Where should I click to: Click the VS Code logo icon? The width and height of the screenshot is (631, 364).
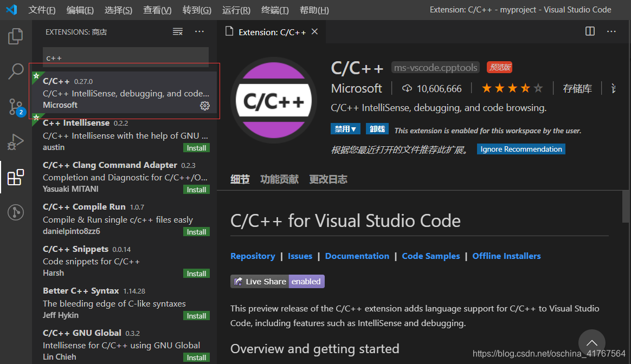(11, 10)
